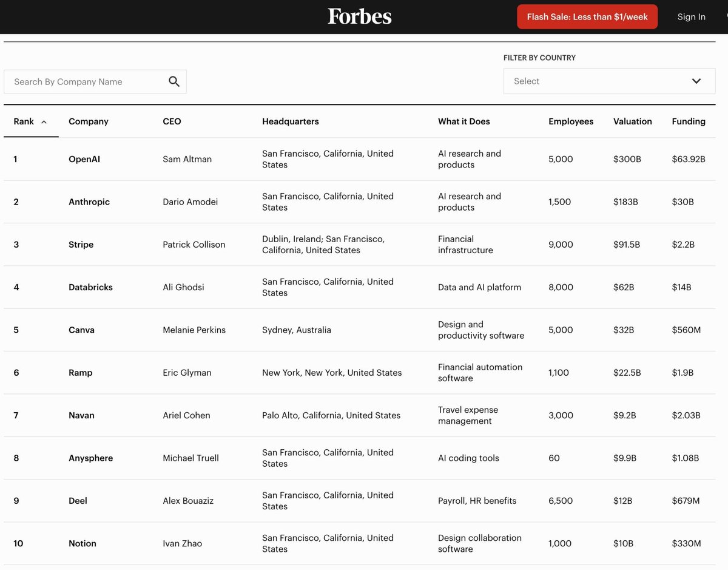Click the Headquarters column header
728x570 pixels.
(291, 121)
